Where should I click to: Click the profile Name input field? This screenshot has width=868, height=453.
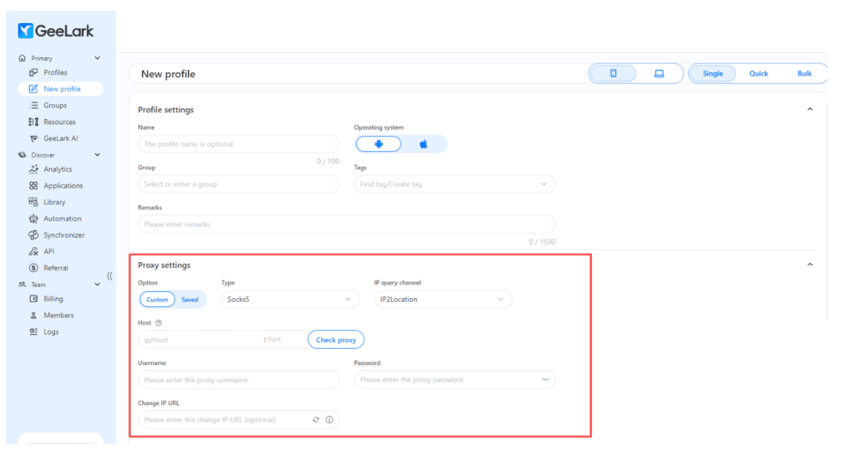coord(238,144)
